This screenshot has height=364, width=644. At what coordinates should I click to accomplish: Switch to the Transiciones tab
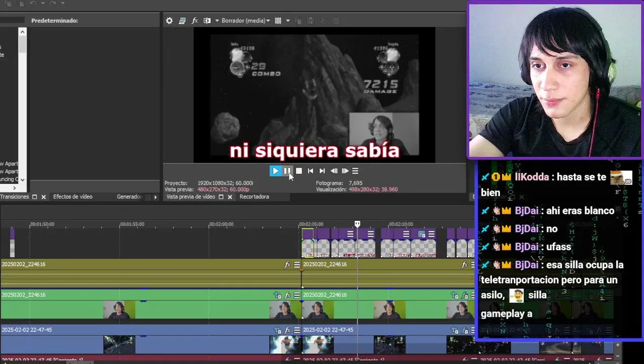point(14,197)
